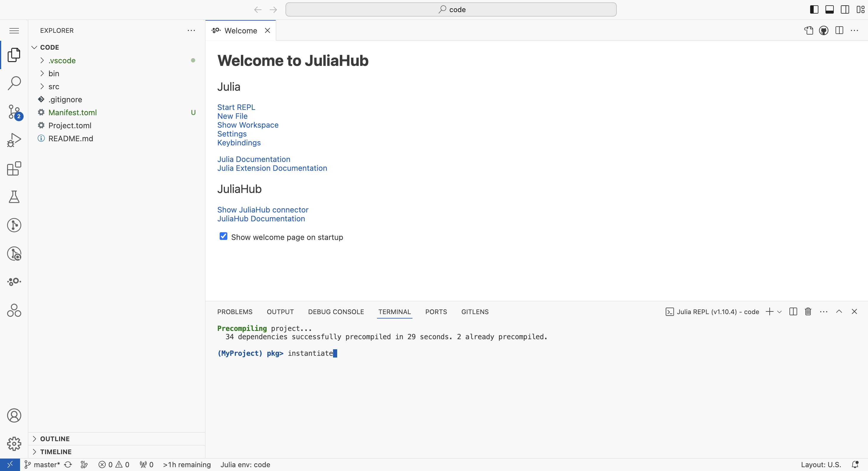Toggle the bottom panel layout button
Image resolution: width=868 pixels, height=471 pixels.
829,9
